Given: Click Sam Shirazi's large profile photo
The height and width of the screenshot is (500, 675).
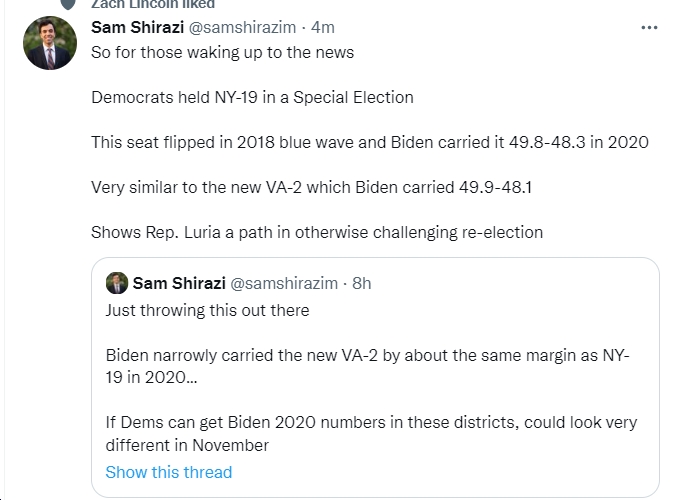Looking at the screenshot, I should (x=50, y=43).
